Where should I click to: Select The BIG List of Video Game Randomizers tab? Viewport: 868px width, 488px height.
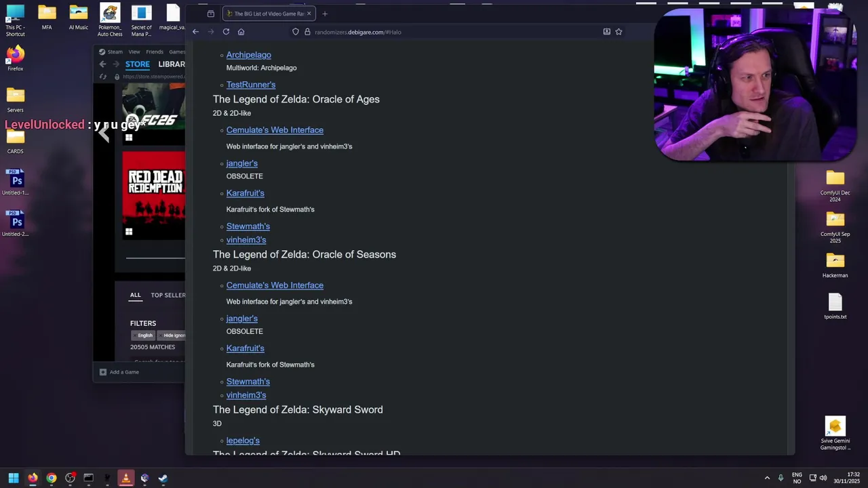tap(269, 14)
